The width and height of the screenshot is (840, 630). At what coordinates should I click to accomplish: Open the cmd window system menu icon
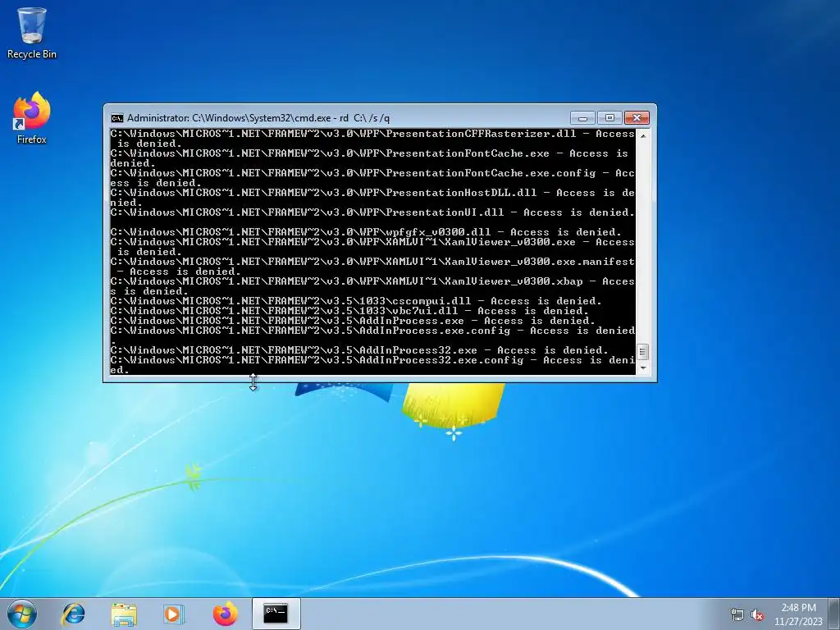pyautogui.click(x=116, y=118)
